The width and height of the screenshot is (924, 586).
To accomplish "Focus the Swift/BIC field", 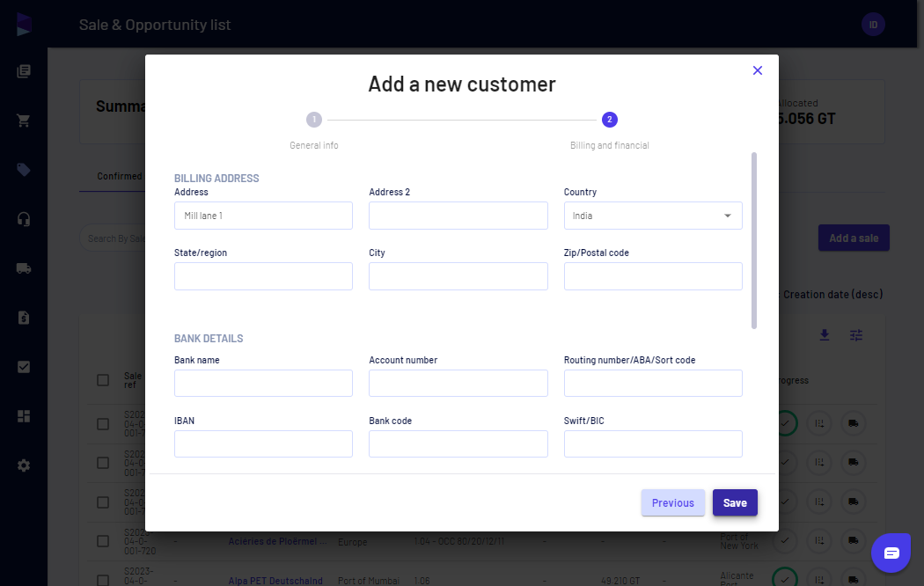I will click(x=652, y=444).
